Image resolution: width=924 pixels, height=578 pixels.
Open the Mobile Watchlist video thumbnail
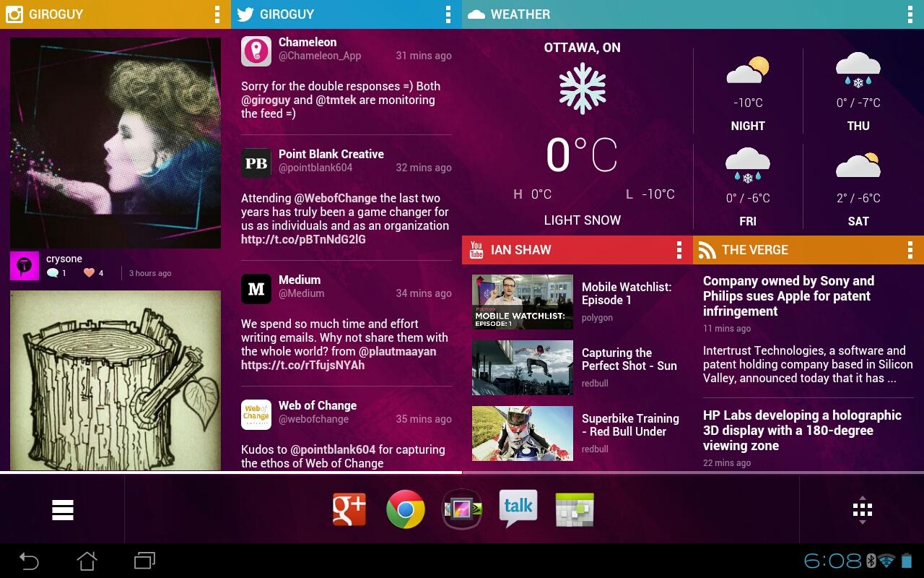pos(523,302)
